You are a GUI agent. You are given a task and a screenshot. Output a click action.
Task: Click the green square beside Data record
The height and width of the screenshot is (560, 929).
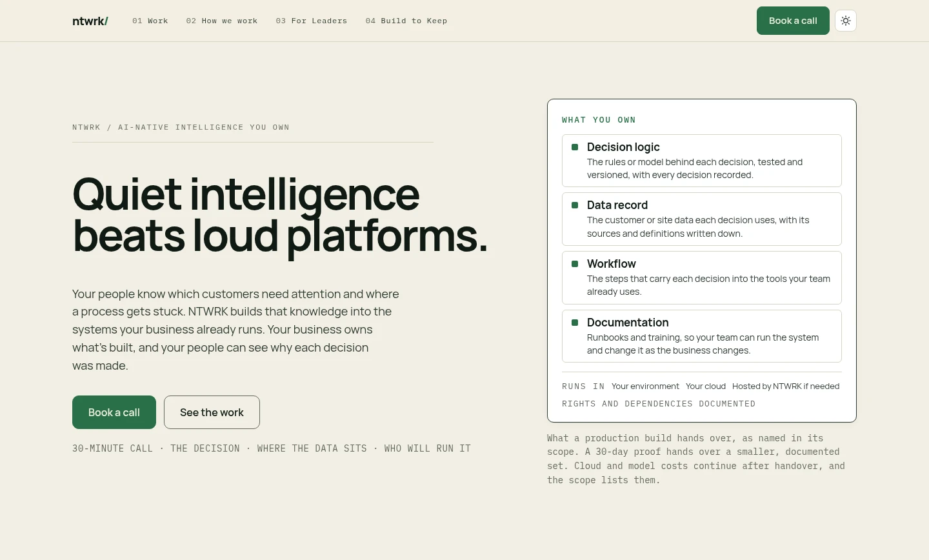click(575, 205)
